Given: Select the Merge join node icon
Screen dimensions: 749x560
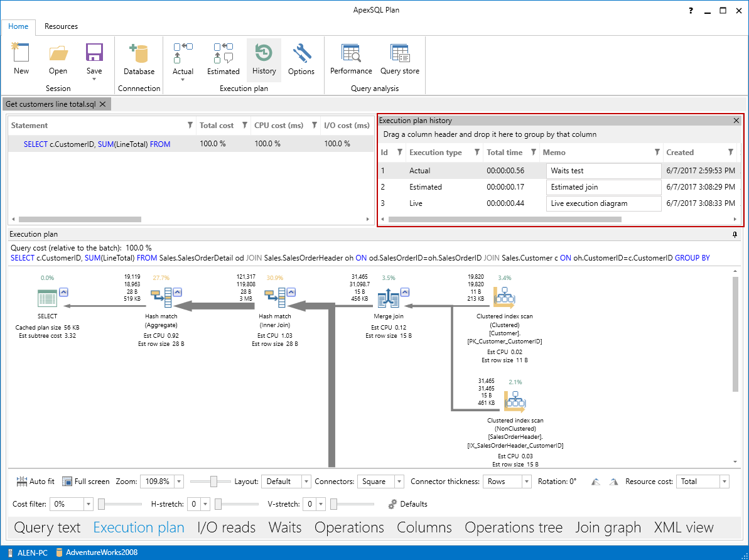Looking at the screenshot, I should (389, 298).
